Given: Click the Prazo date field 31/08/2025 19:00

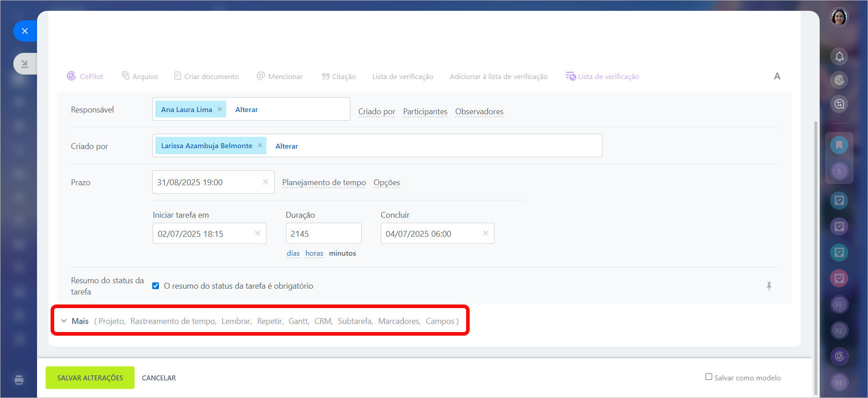Looking at the screenshot, I should 213,182.
